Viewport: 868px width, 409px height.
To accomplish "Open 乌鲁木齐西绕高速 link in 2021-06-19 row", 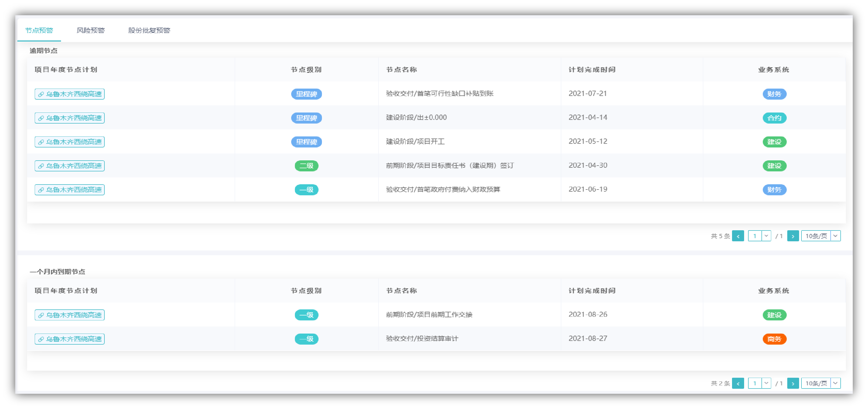I will [x=69, y=190].
